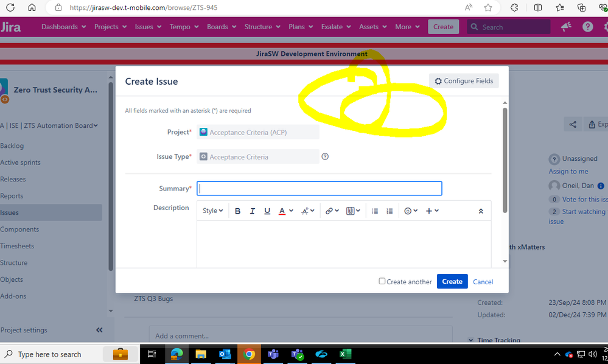
Task: Open browser extensions puzzle icon
Action: point(514,7)
